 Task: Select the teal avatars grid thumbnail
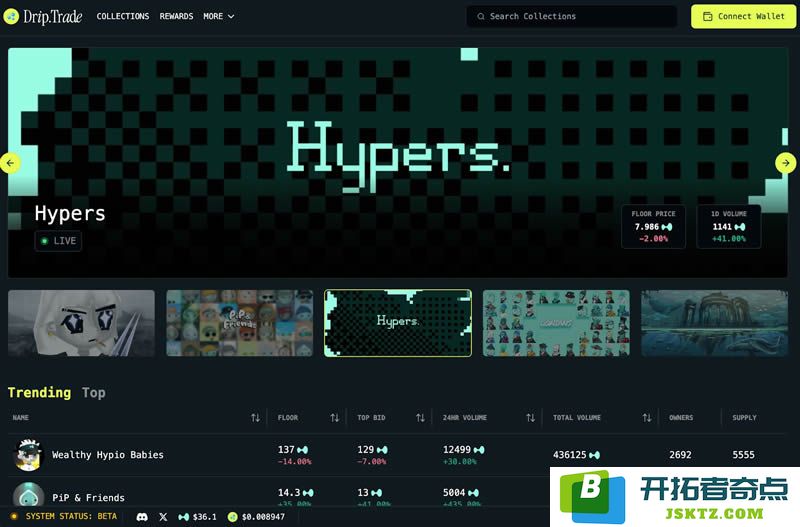click(x=556, y=323)
